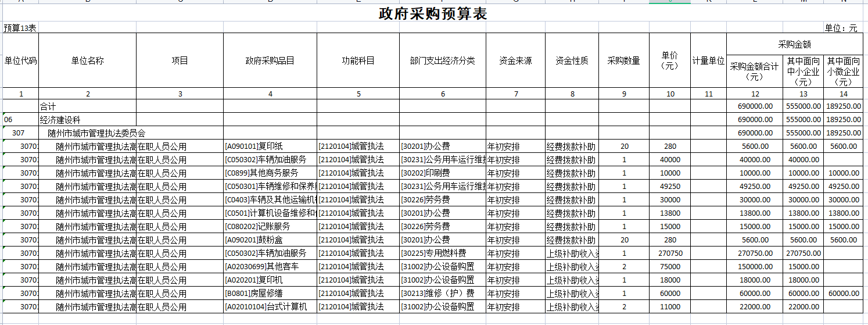Select the 其中面向中小企业（元） header cell

click(804, 72)
